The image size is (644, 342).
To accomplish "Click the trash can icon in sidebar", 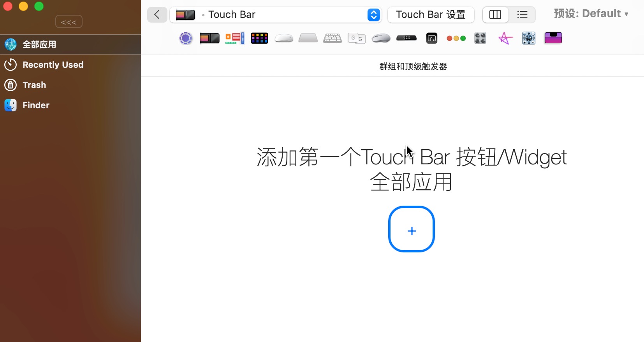I will point(11,85).
